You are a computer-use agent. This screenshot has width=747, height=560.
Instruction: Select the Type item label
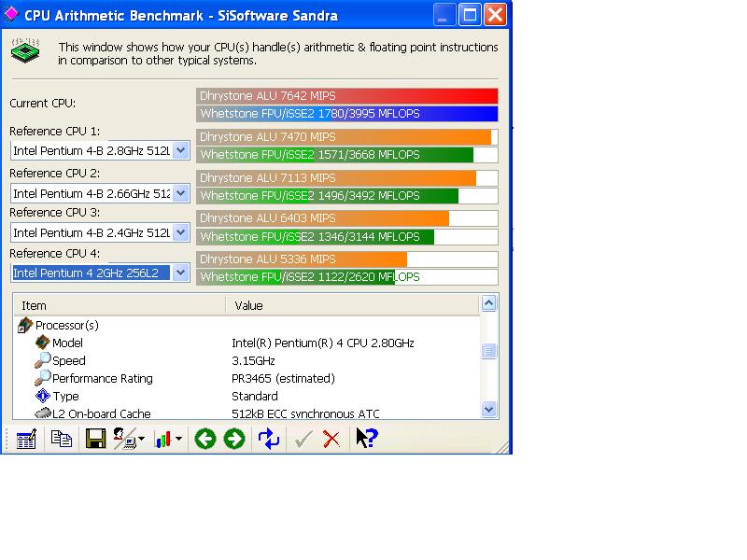[x=66, y=396]
